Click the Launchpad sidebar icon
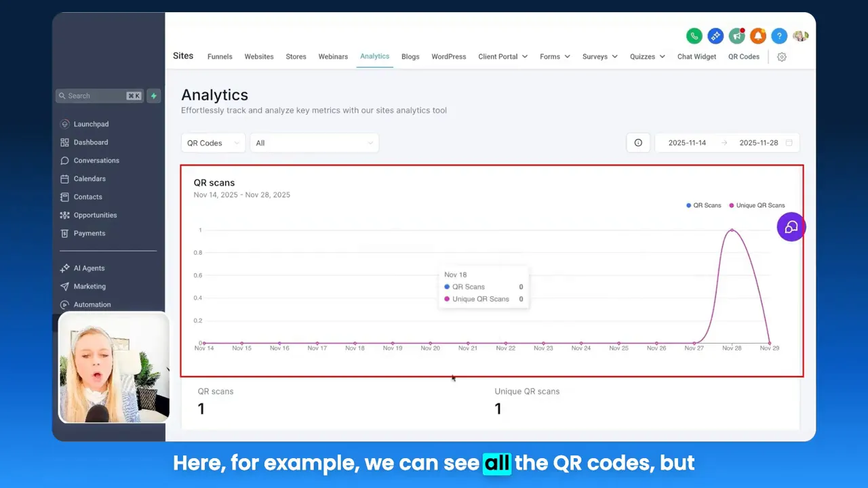 coord(65,124)
